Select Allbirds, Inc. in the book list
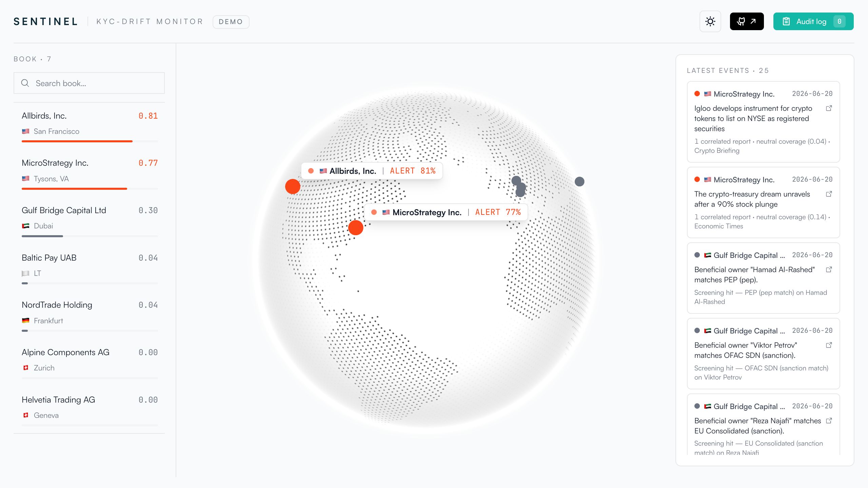This screenshot has width=868, height=488. pos(90,126)
